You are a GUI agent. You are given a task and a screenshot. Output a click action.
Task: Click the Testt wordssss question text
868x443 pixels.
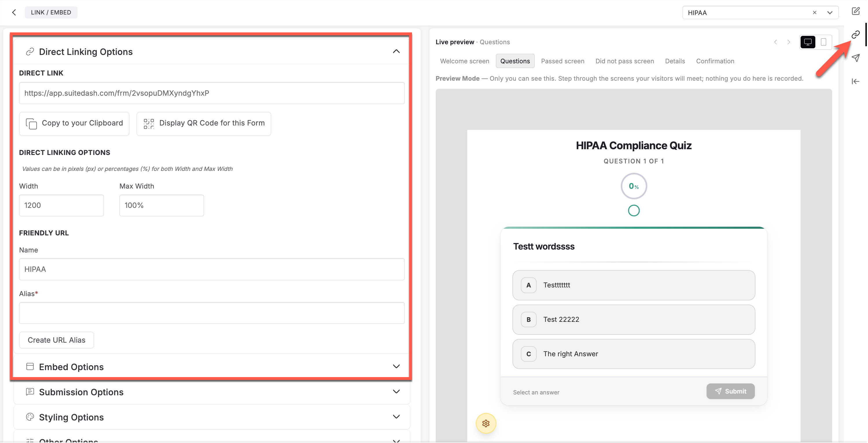[543, 246]
